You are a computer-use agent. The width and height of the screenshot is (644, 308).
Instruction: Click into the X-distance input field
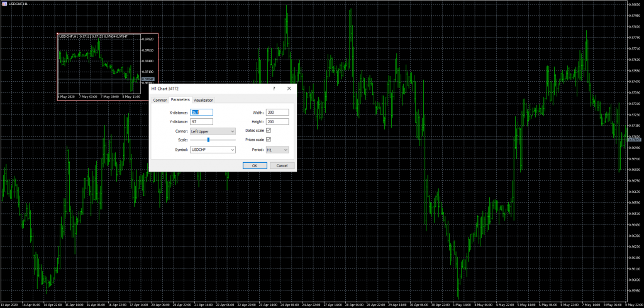pyautogui.click(x=201, y=113)
